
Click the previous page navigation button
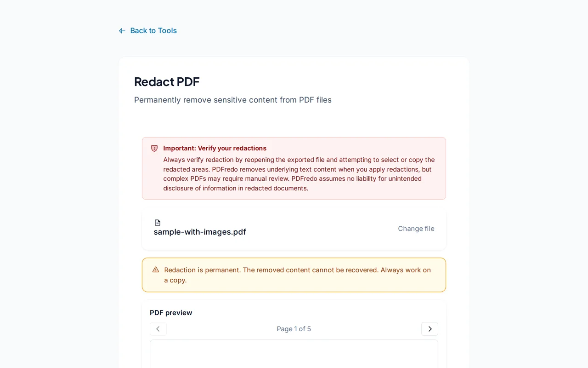tap(158, 328)
